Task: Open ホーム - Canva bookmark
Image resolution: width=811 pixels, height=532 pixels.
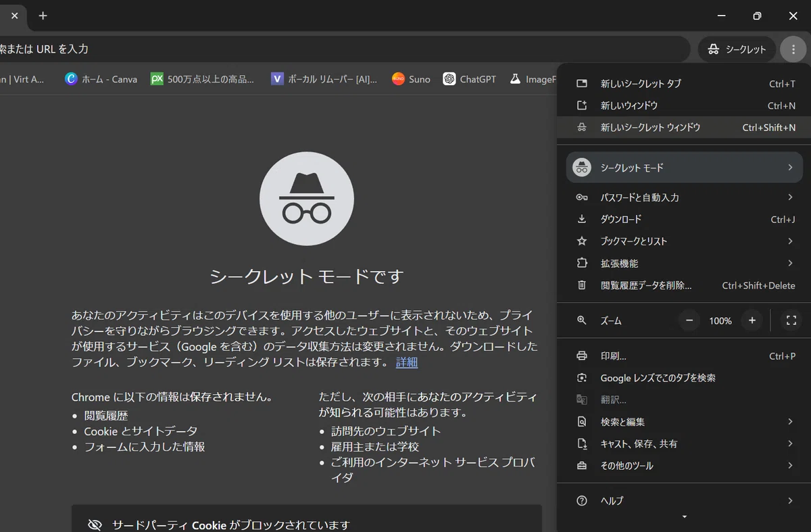Action: (101, 79)
